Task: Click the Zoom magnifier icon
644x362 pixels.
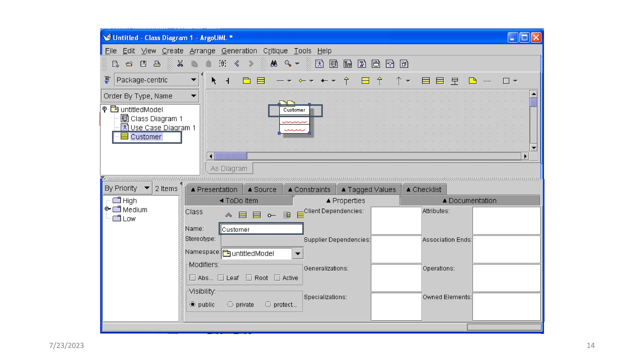Action: (x=288, y=64)
